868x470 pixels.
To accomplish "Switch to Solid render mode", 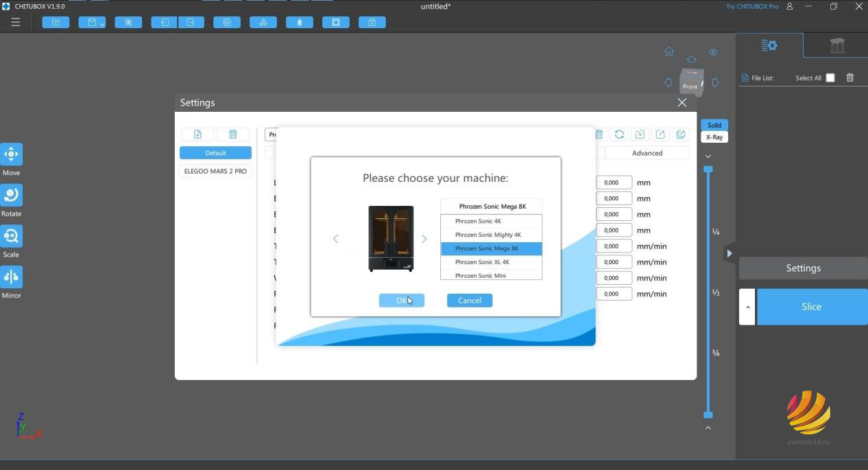I will (714, 125).
